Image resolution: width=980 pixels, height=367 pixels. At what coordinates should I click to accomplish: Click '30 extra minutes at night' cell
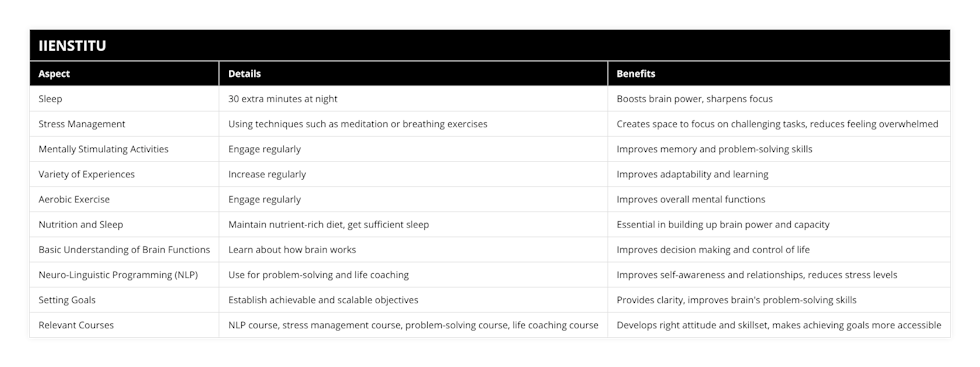click(x=413, y=99)
